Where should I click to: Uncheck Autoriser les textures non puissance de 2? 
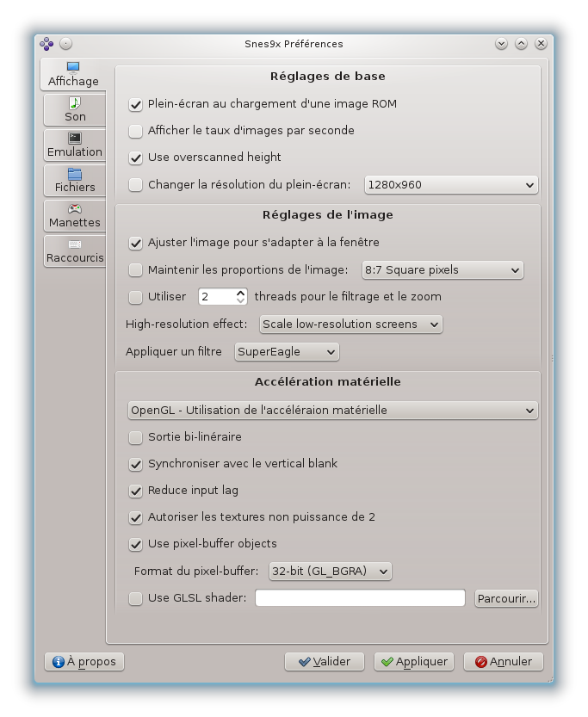(135, 517)
